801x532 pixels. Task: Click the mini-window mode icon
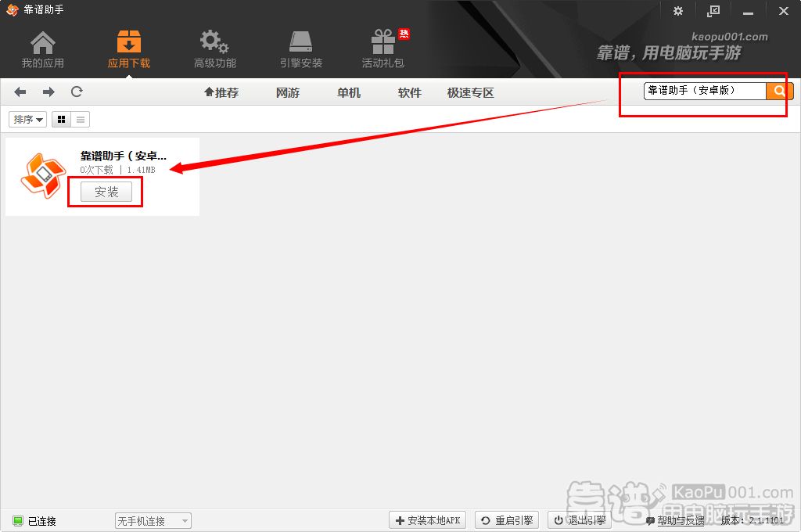[713, 11]
